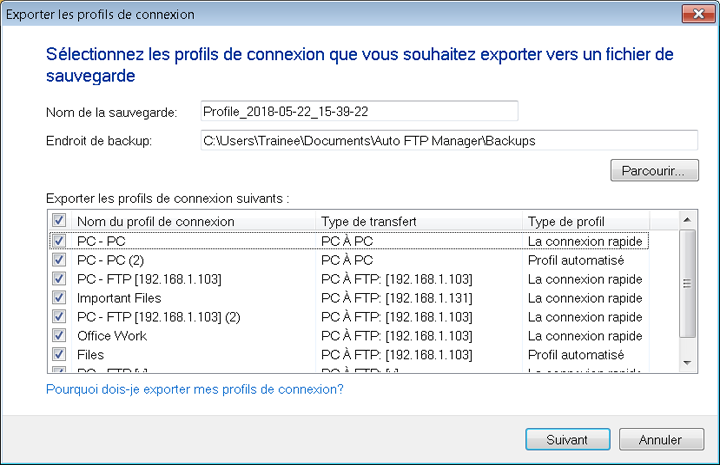
Task: Uncheck the PC - PC (2) profile
Action: click(59, 260)
